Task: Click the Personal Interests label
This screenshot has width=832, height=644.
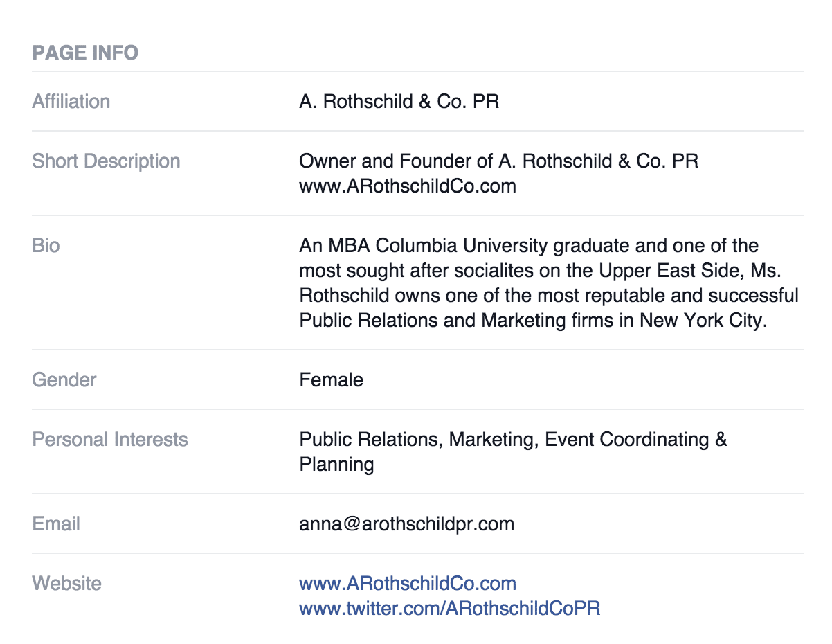Action: point(110,440)
